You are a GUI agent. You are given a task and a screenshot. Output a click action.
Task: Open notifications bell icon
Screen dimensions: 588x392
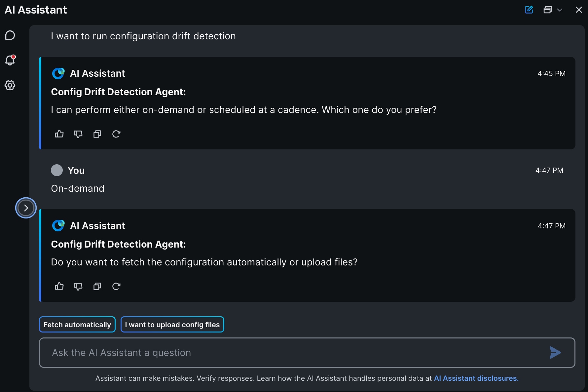pyautogui.click(x=10, y=60)
